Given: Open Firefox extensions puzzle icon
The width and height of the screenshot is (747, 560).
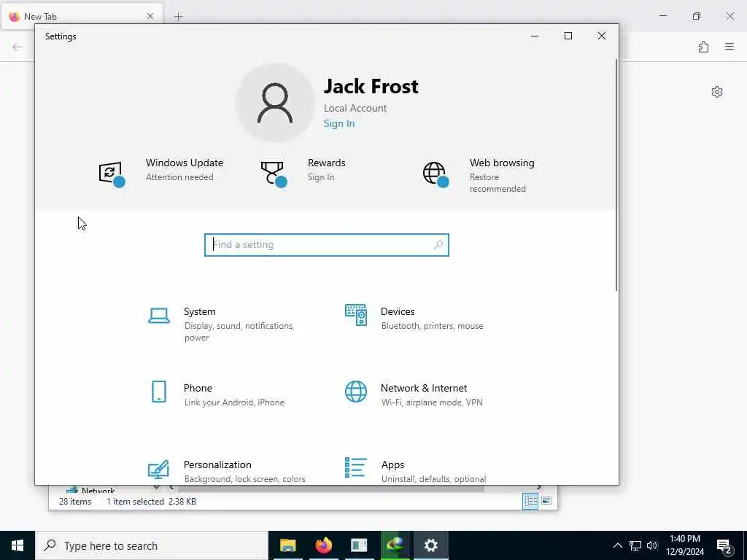Looking at the screenshot, I should pyautogui.click(x=703, y=47).
